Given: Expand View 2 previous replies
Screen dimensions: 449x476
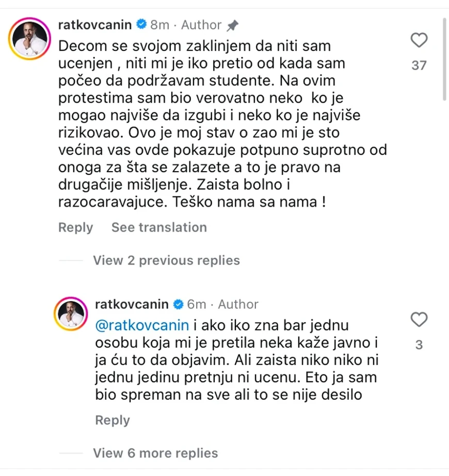Looking at the screenshot, I should (x=166, y=260).
